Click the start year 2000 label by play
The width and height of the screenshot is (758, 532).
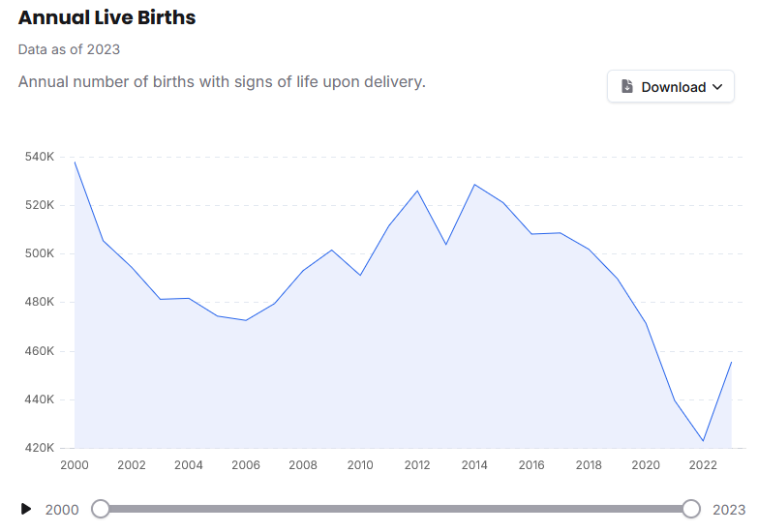[62, 510]
